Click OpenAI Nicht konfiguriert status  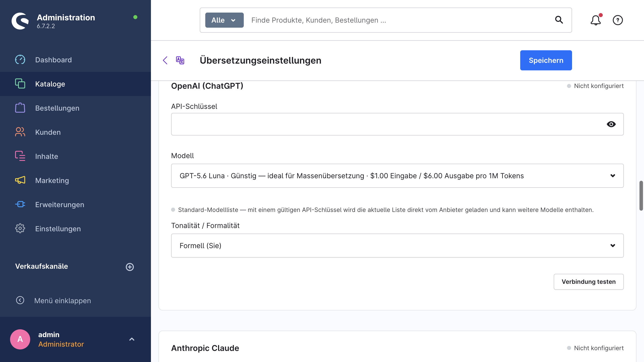tap(595, 86)
